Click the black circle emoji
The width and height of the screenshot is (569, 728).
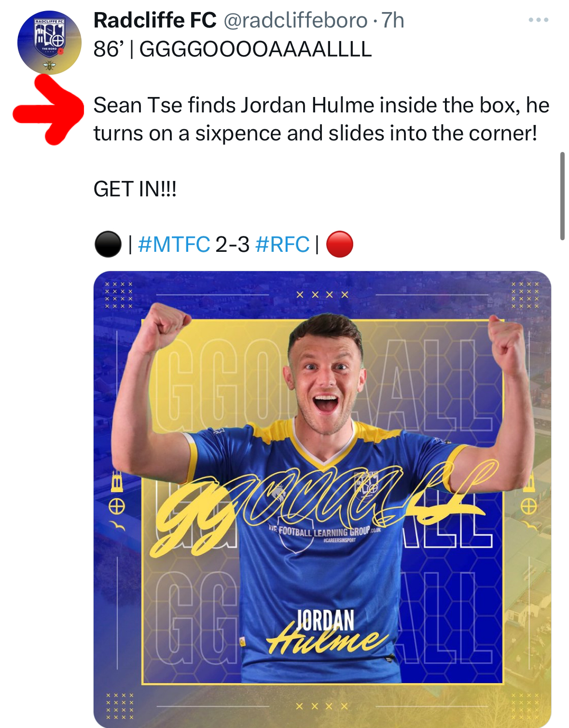(108, 245)
